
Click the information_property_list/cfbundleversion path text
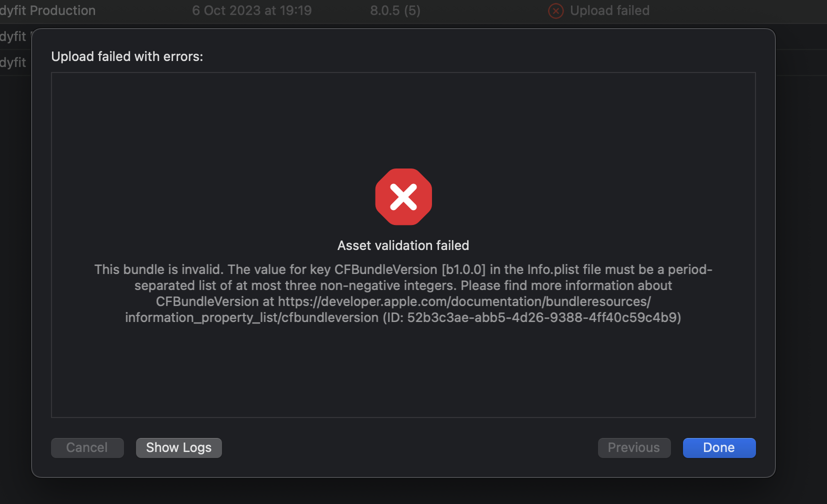click(251, 317)
